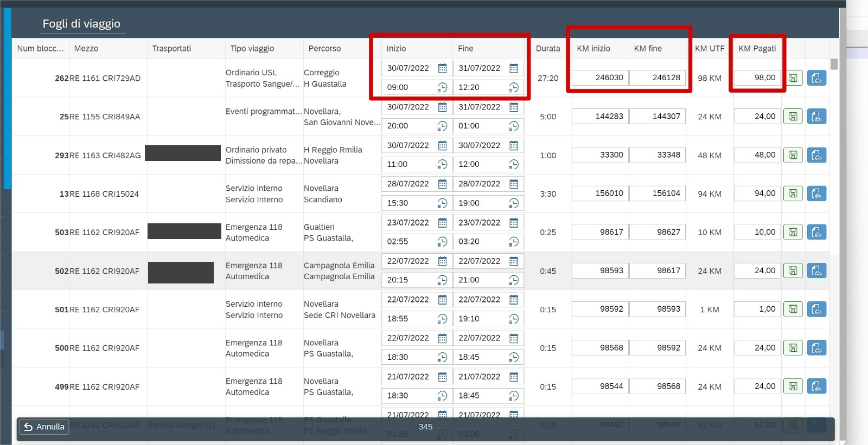Open vehicle document for trip 25
The width and height of the screenshot is (868, 445).
click(x=816, y=117)
